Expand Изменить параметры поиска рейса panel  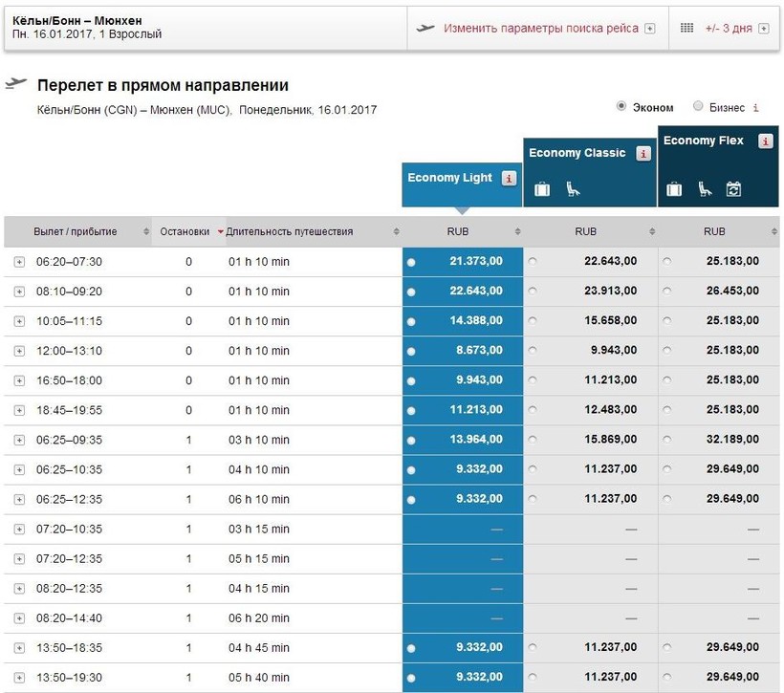point(650,29)
